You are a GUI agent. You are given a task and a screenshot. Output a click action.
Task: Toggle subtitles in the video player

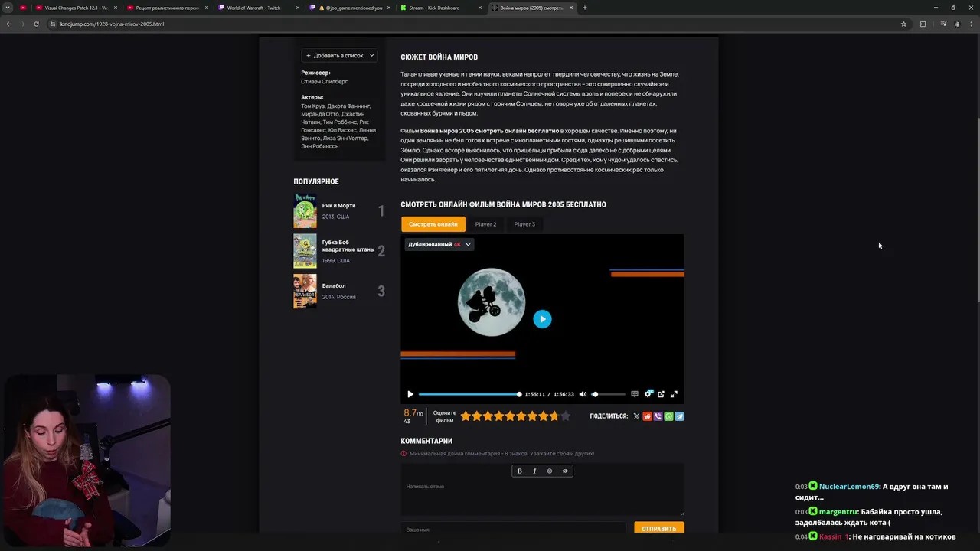click(635, 394)
